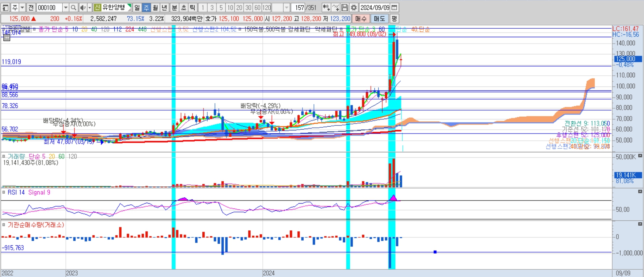Click the 선행스팬2 104,52 legend label
The image size is (644, 277).
[214, 29]
